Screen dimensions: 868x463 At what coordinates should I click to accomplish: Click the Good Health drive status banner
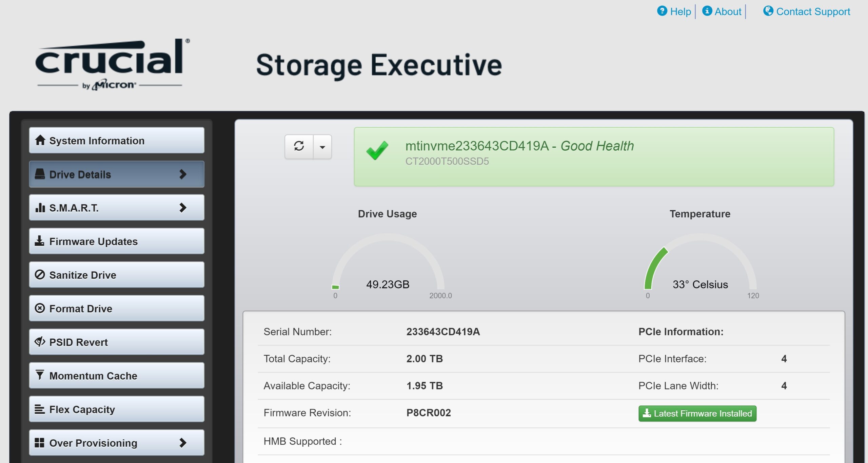tap(594, 156)
